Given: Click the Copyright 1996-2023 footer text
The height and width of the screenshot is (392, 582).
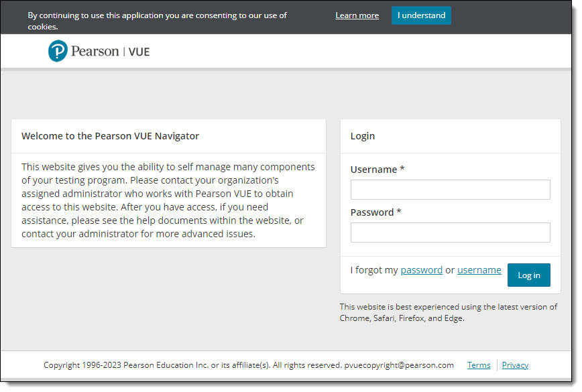Looking at the screenshot, I should pos(192,365).
